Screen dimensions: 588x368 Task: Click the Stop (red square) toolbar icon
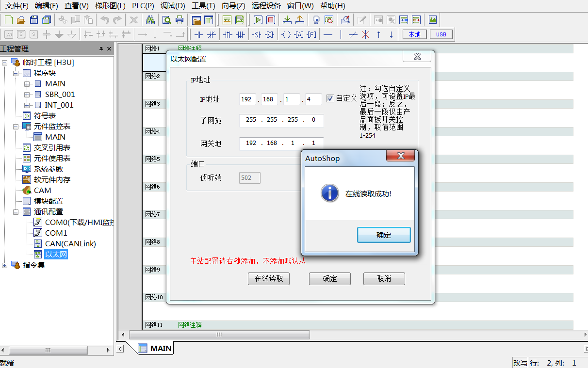(271, 20)
